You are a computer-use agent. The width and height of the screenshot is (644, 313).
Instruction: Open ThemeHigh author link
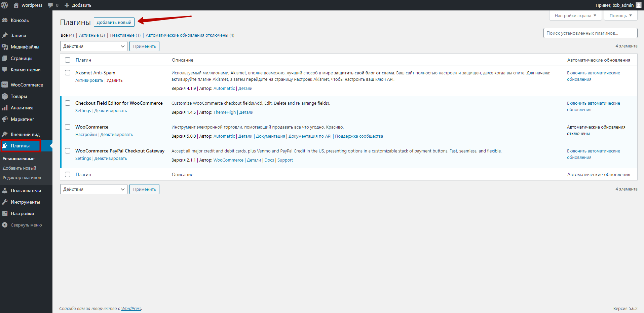point(225,112)
